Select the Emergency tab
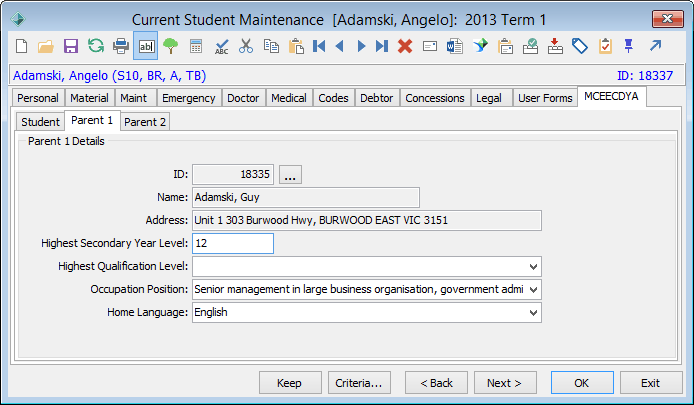Image resolution: width=694 pixels, height=405 pixels. [189, 98]
